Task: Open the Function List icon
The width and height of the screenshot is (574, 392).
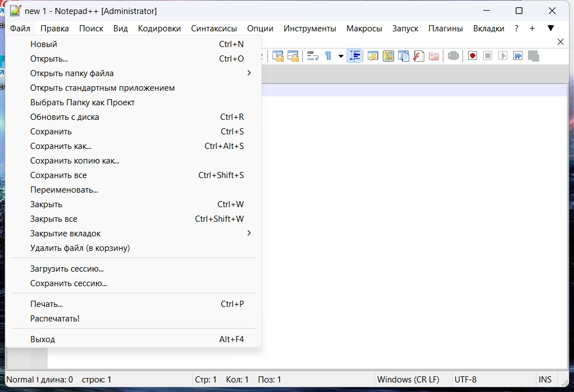Action: [418, 56]
